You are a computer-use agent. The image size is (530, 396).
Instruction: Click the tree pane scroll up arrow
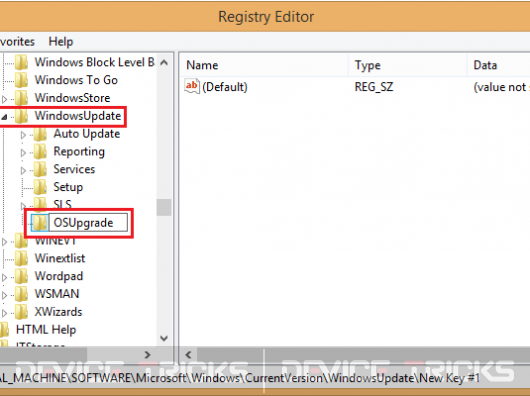[164, 63]
